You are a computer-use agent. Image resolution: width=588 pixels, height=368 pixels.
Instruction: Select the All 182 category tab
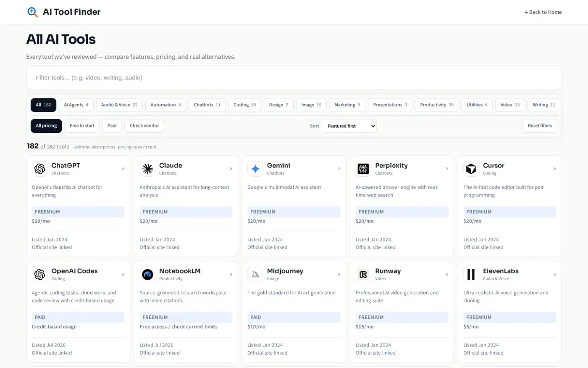(x=43, y=105)
